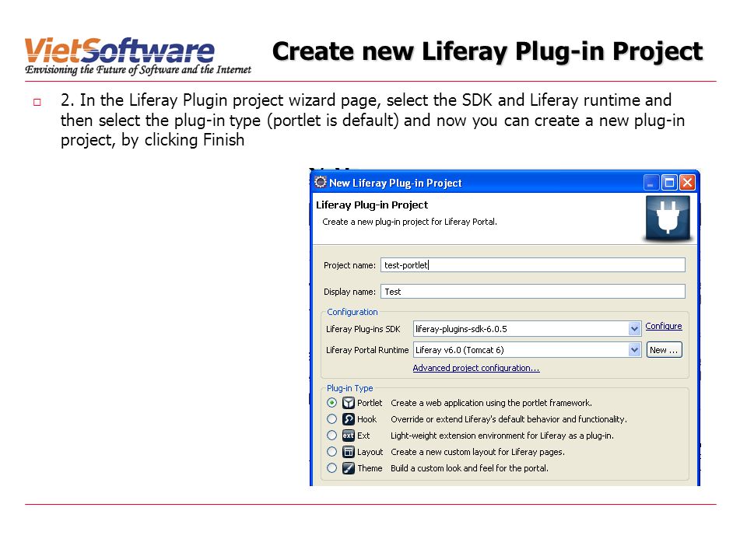Viewport: 747px width, 560px height.
Task: Click the 'Project name:' label
Action: pos(349,265)
